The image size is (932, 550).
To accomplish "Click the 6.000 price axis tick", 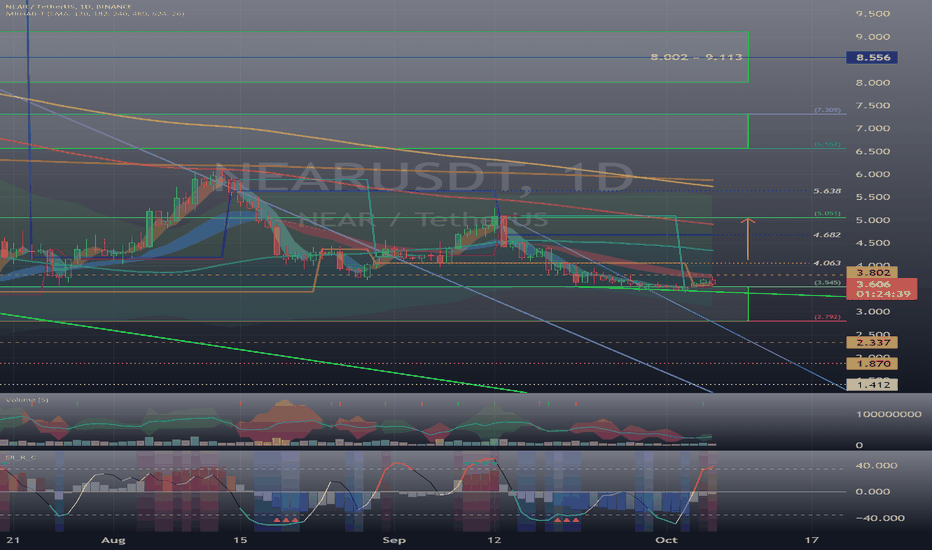I will pos(873,174).
